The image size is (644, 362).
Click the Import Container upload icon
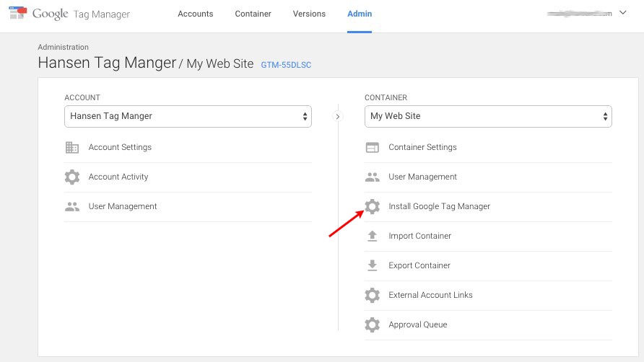pyautogui.click(x=373, y=236)
